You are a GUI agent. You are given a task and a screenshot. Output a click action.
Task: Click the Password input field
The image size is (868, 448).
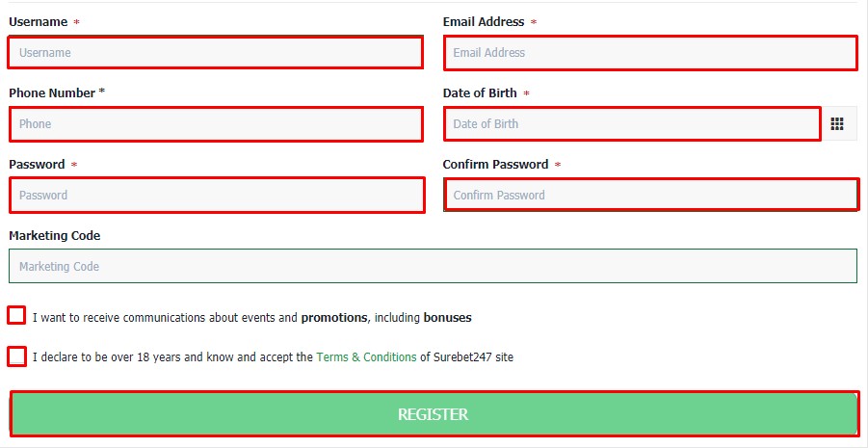click(x=217, y=195)
